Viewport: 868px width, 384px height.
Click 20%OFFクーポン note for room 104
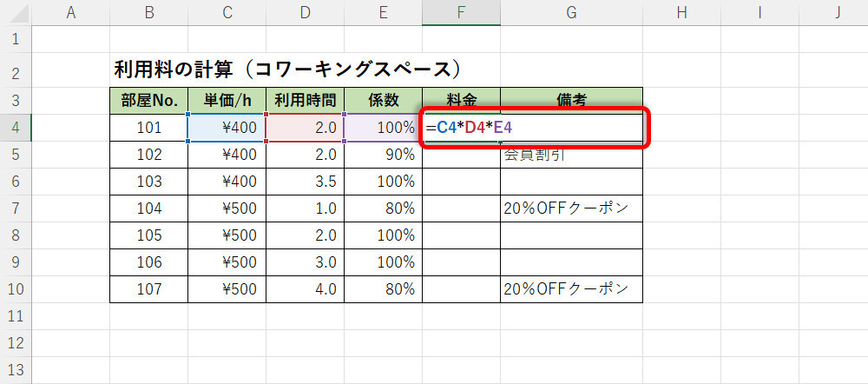pyautogui.click(x=571, y=209)
